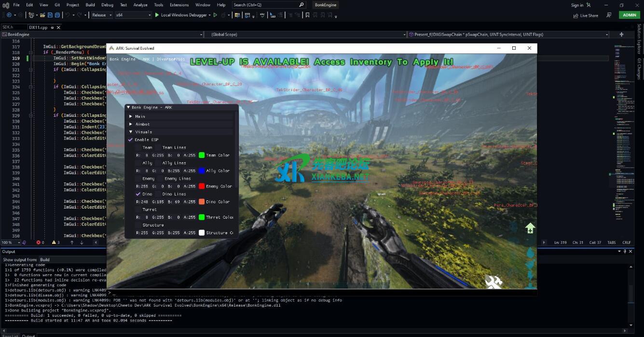Open the Build menu

coord(90,5)
